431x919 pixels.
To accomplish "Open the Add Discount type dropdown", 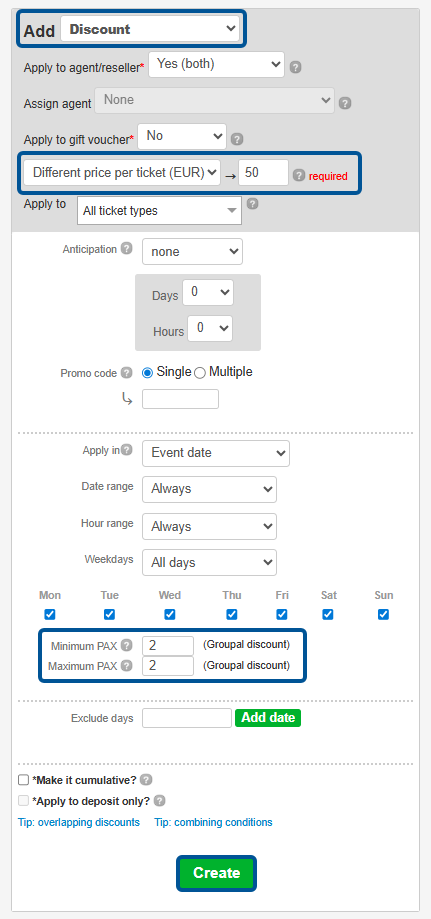I will point(150,29).
